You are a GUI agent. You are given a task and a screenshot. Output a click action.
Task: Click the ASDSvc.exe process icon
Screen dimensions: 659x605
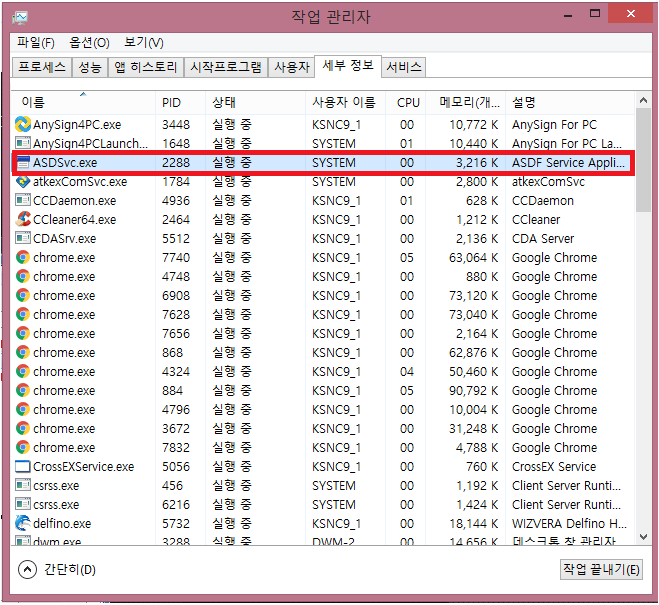(x=23, y=162)
